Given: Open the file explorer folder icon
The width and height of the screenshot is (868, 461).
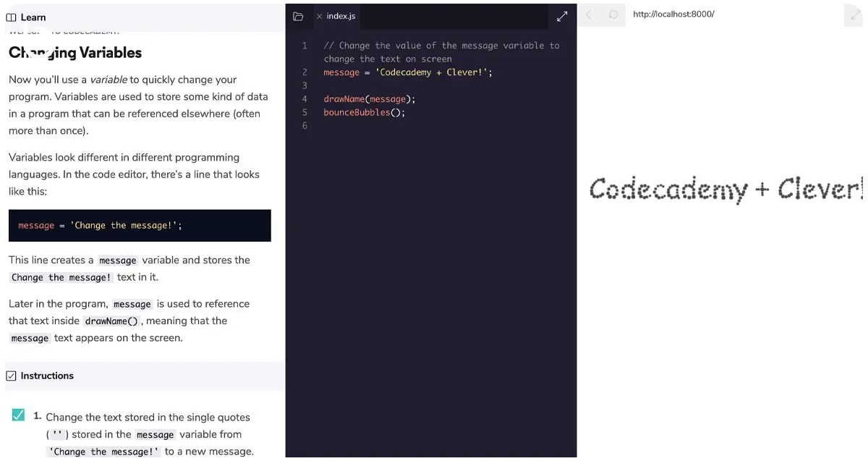Looking at the screenshot, I should [298, 16].
